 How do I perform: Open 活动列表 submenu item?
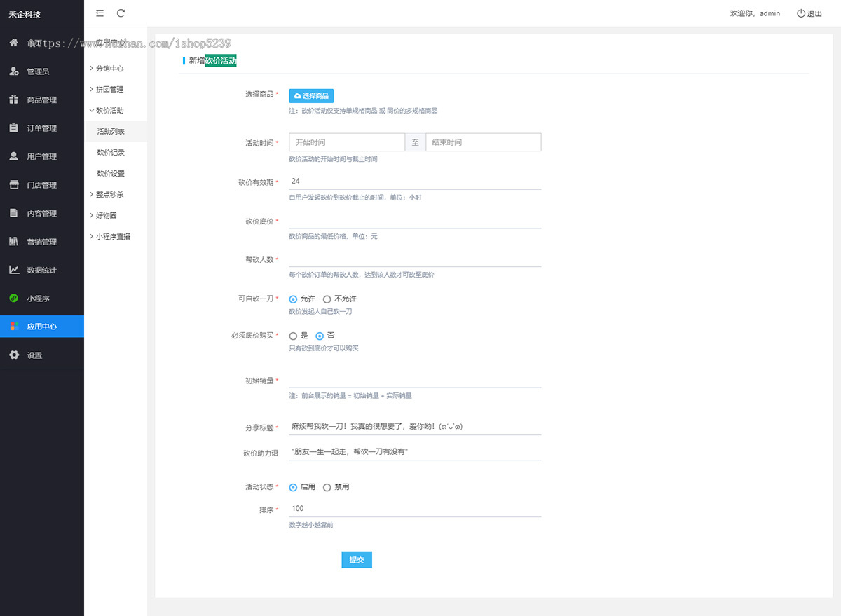(116, 131)
